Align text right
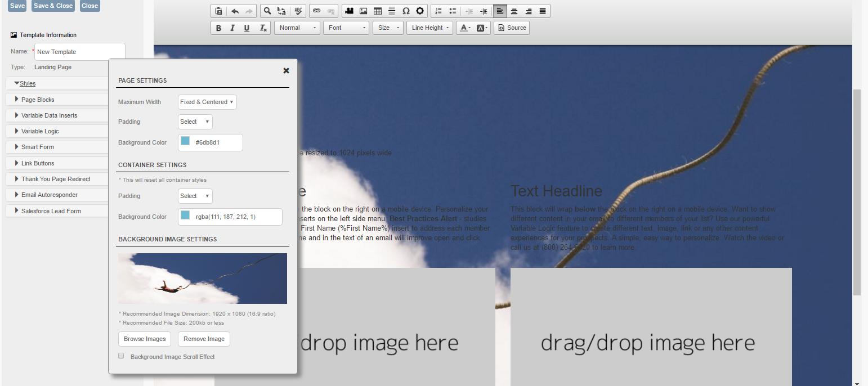Viewport: 868px width, 386px height. click(528, 11)
